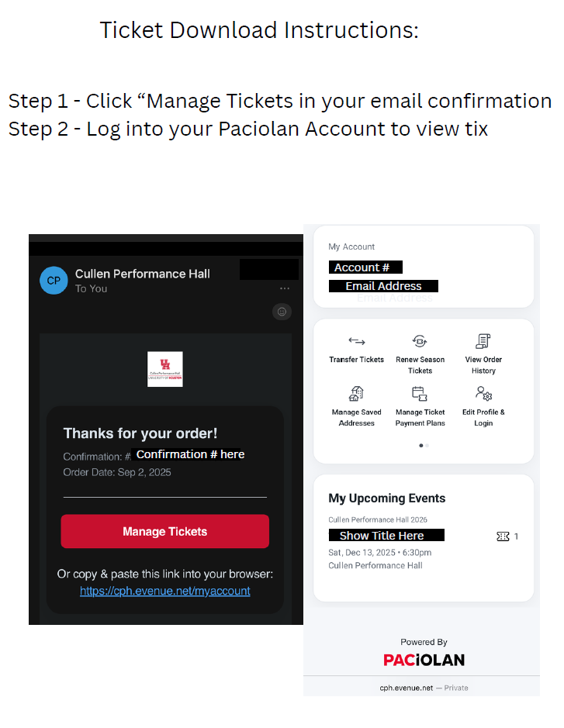Expand the "To You" recipient details
The width and height of the screenshot is (564, 728).
(x=91, y=289)
